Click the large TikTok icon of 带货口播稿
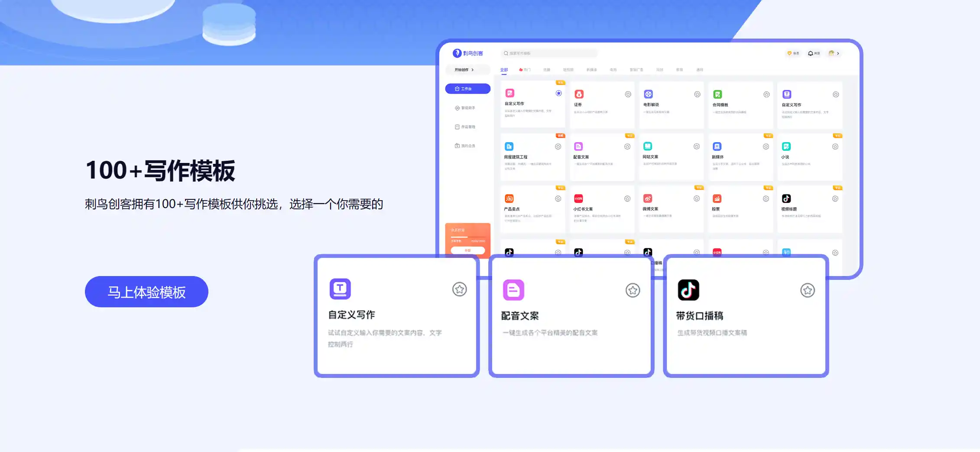The height and width of the screenshot is (452, 980). click(688, 290)
